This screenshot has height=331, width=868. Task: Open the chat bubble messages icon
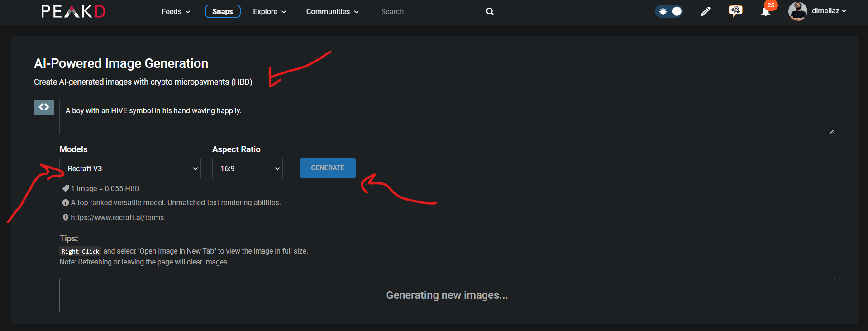pyautogui.click(x=735, y=11)
